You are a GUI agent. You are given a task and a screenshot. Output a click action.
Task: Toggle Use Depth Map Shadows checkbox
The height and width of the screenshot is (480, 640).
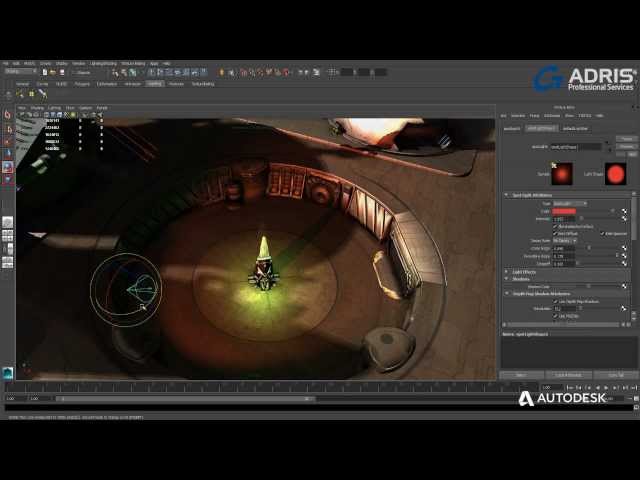click(x=555, y=301)
